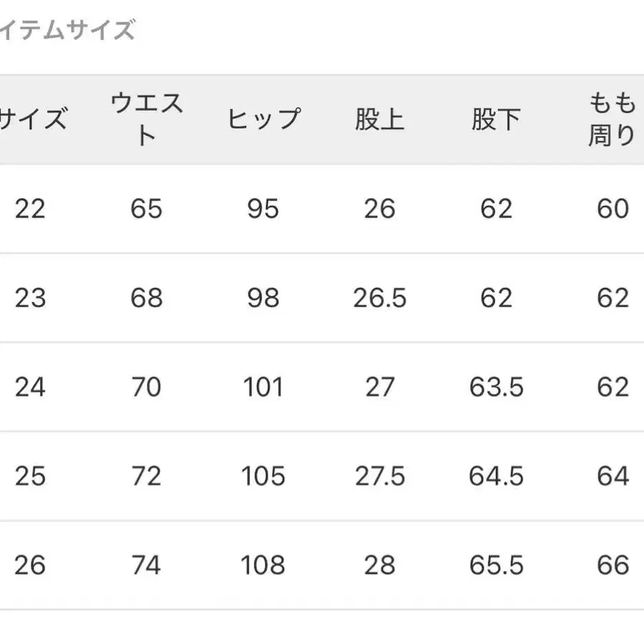Select the size 24 row label
Viewport: 644px width, 644px height.
[x=30, y=387]
